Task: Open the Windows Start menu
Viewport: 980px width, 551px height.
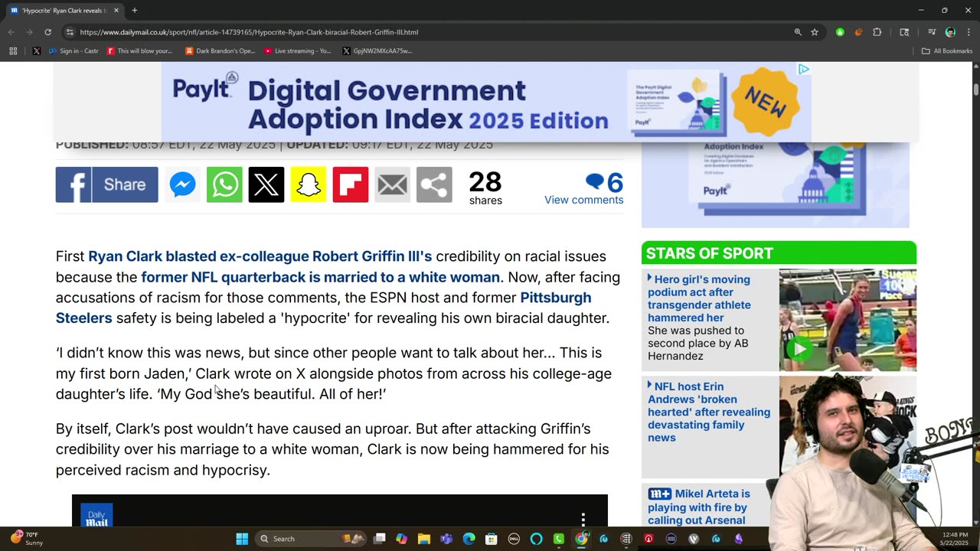Action: coord(242,539)
